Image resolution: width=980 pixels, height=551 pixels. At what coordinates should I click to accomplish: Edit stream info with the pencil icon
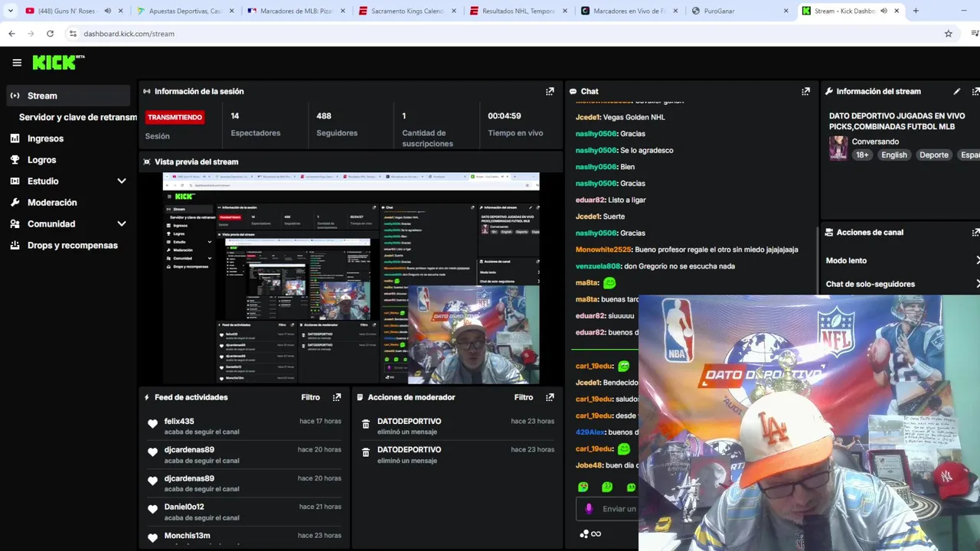[957, 91]
